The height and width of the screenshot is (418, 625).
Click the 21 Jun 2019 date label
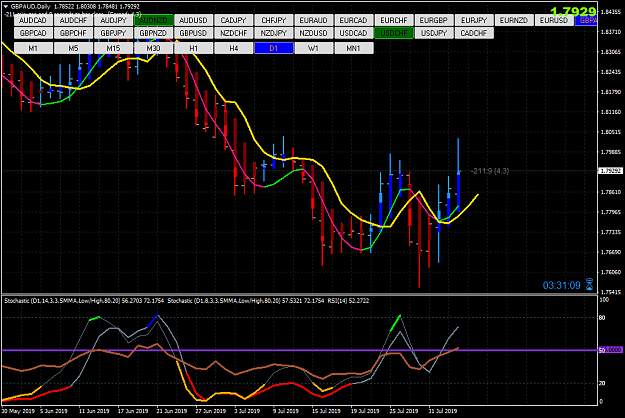[x=172, y=411]
